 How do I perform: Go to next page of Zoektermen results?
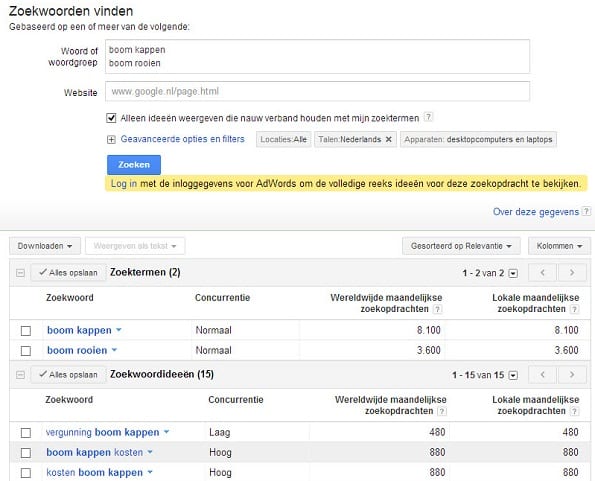[572, 272]
